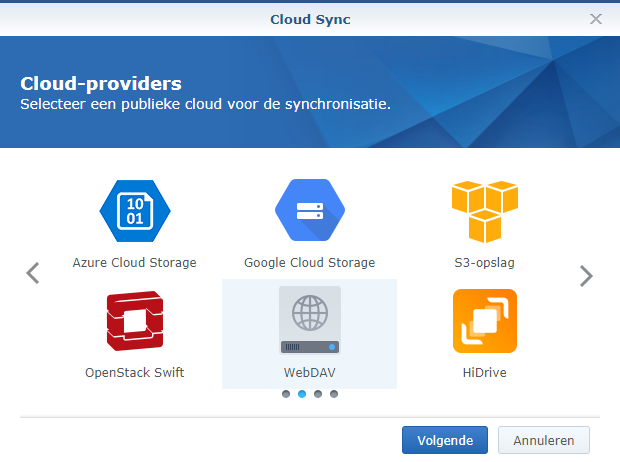620x462 pixels.
Task: Click the WebDAV globe server icon
Action: [310, 320]
